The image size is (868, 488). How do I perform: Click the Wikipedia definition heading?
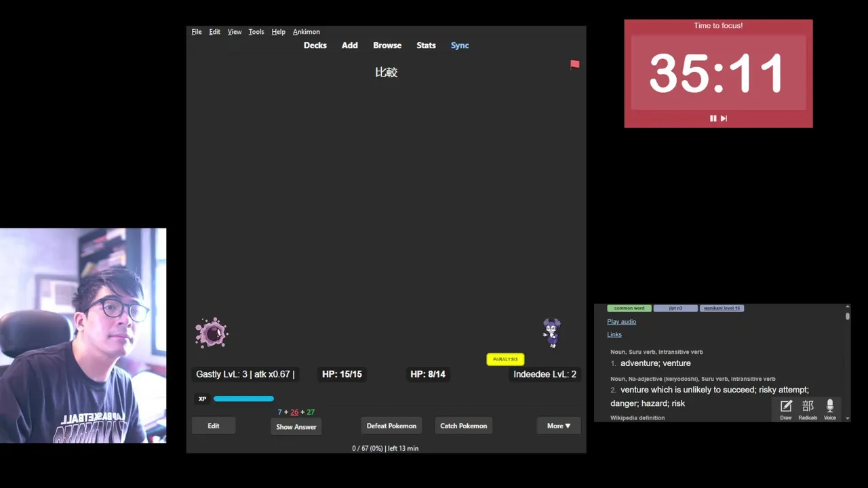637,418
